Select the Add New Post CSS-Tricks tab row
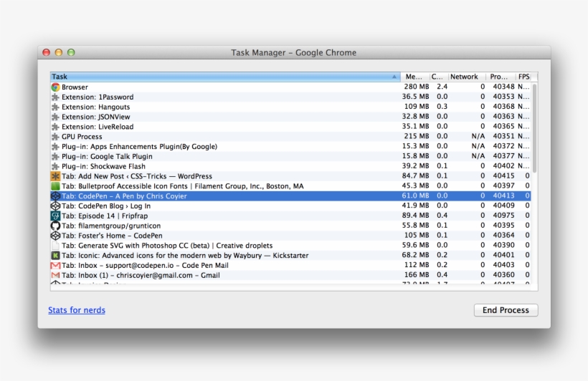Image resolution: width=588 pixels, height=381 pixels. 290,176
